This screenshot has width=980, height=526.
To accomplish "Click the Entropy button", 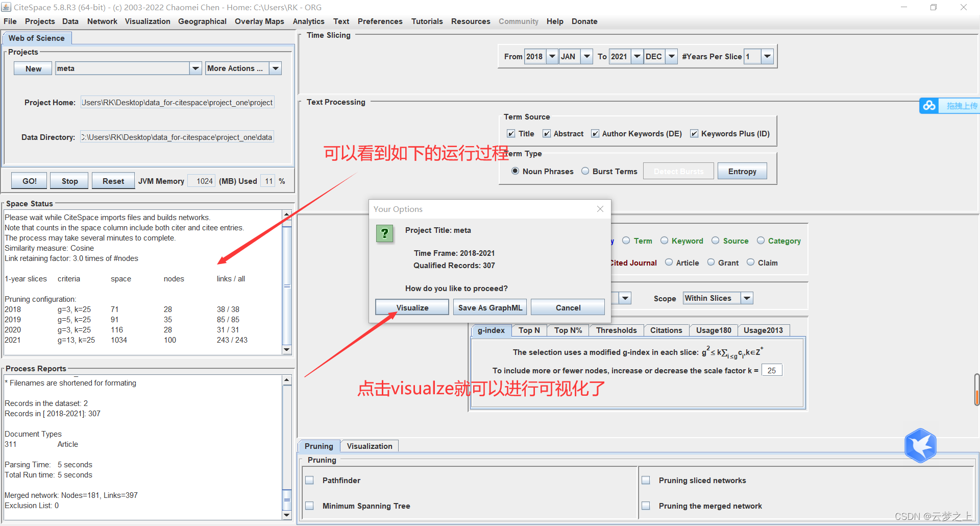I will pos(742,171).
